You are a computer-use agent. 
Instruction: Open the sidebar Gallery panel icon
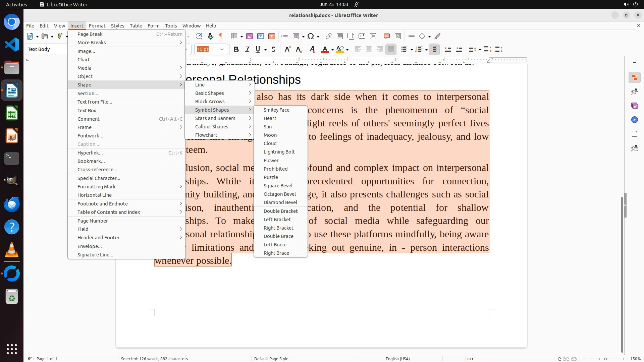coord(634,106)
